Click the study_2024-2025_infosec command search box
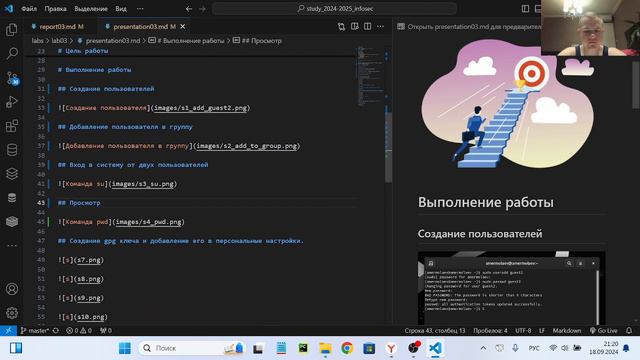640x360 pixels. click(x=334, y=9)
